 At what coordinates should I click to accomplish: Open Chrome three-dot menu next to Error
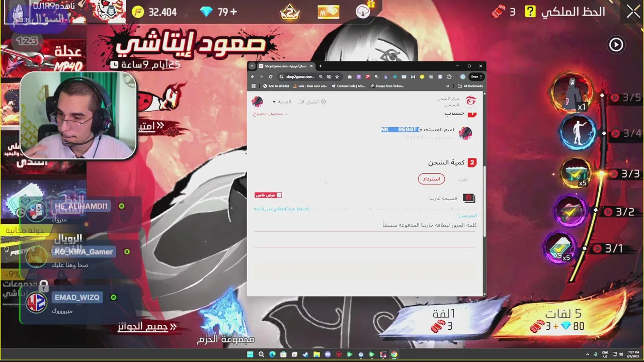(x=481, y=77)
